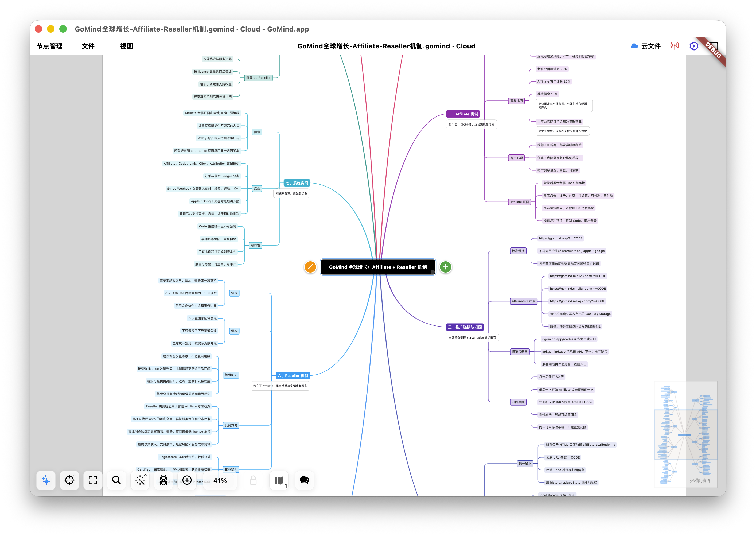Click the Code 生成唯一且不可预测 node
756x536 pixels.
(217, 226)
